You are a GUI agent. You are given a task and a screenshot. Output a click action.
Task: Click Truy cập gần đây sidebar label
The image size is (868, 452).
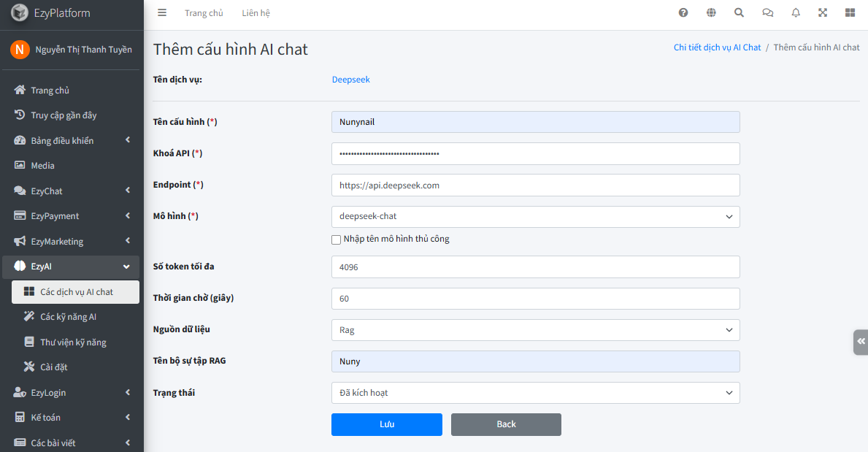(64, 115)
